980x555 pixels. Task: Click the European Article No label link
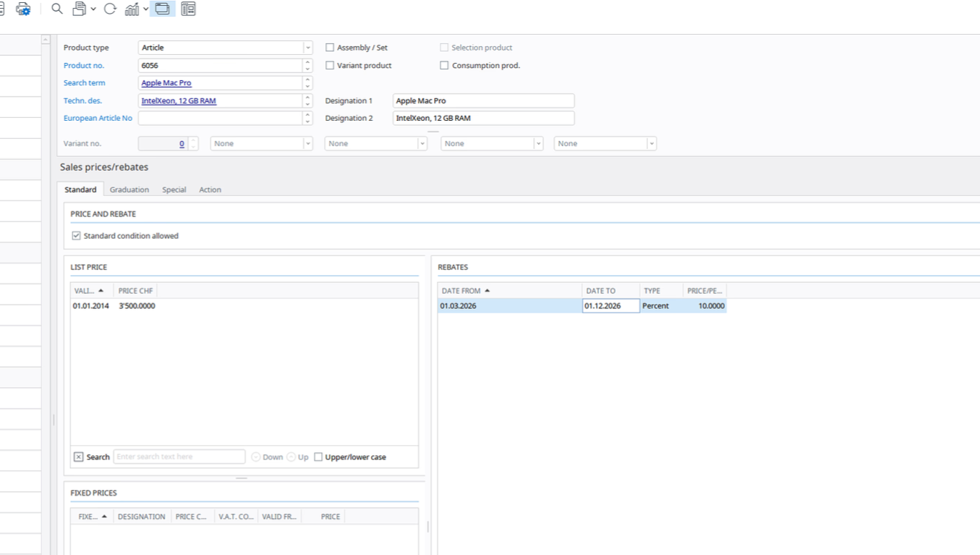(98, 118)
